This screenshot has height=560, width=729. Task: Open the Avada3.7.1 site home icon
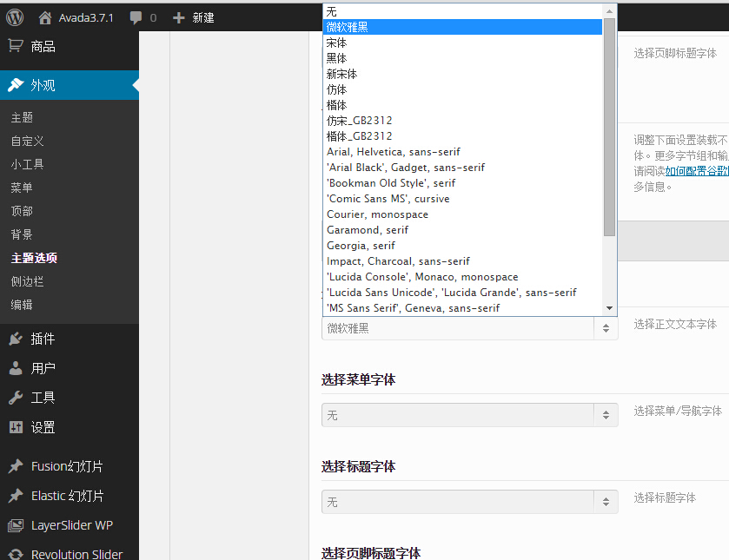coord(45,17)
